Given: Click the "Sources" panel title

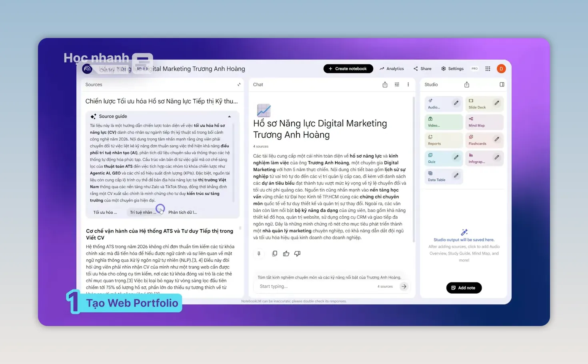Looking at the screenshot, I should (94, 84).
